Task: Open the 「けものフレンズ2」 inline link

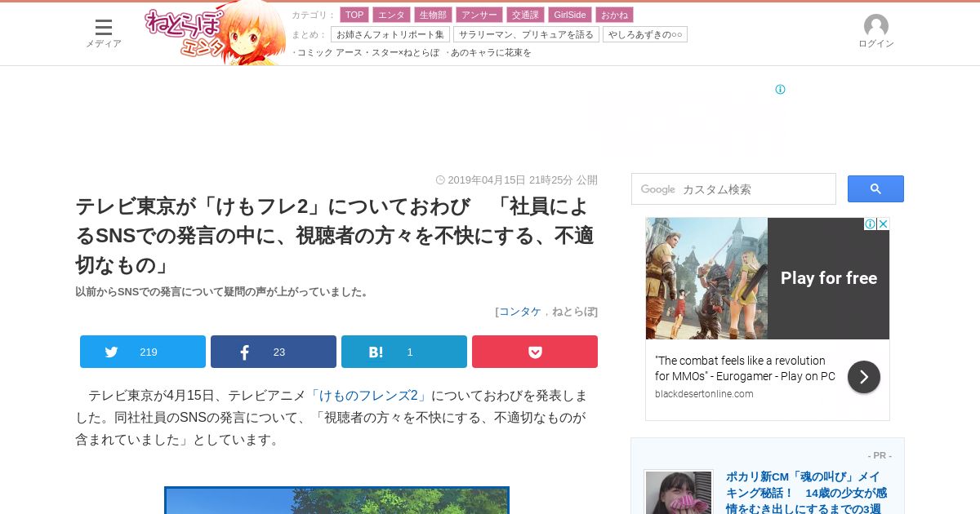Action: pos(368,396)
